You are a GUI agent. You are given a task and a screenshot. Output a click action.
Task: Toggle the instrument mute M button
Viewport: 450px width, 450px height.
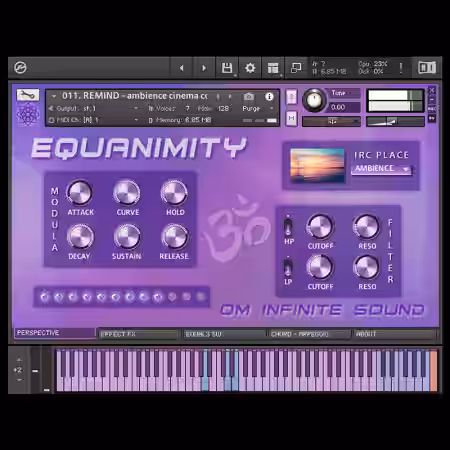[x=291, y=118]
